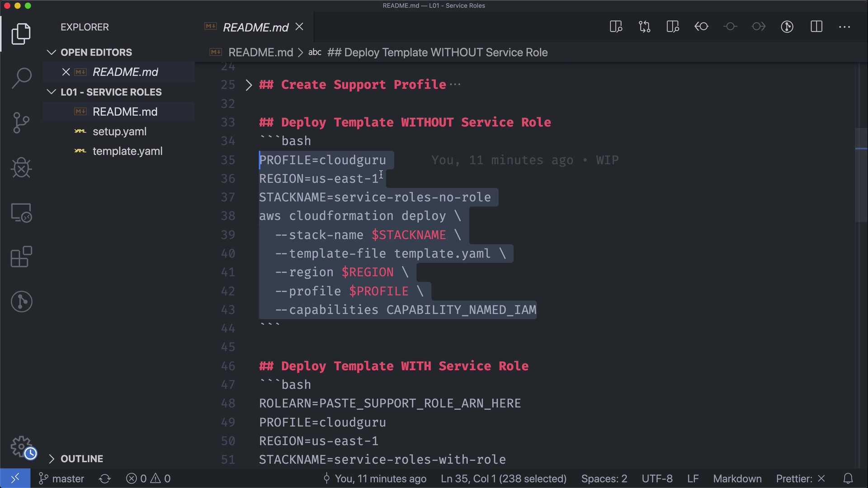
Task: Expand folded Create Support Profile section
Action: pos(248,85)
